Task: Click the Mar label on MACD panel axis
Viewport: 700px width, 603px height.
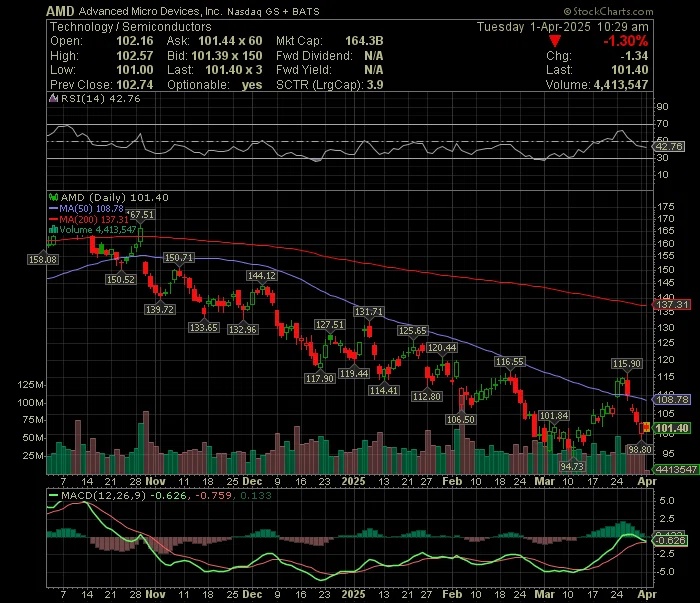Action: click(x=544, y=594)
